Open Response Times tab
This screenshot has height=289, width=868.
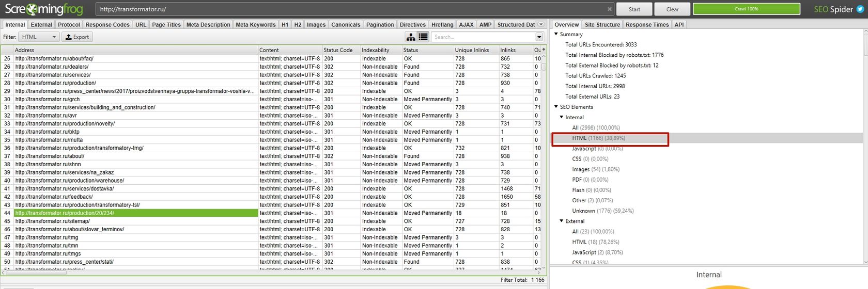coord(647,24)
